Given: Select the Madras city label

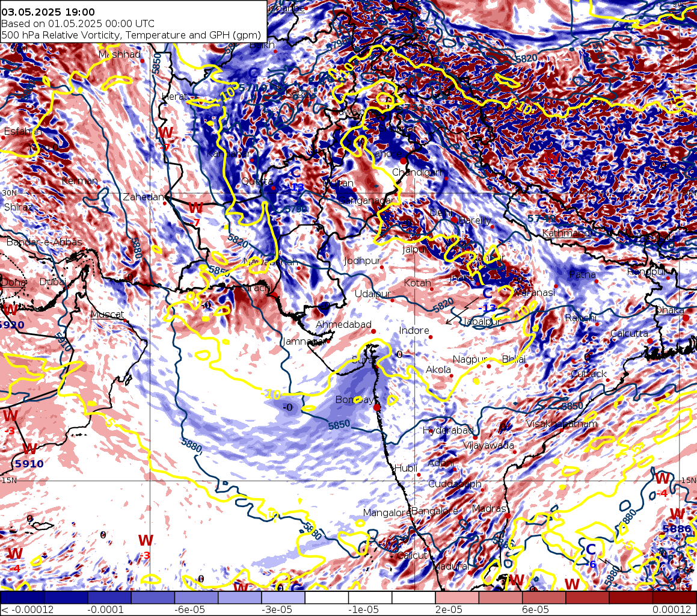Looking at the screenshot, I should pos(489,508).
